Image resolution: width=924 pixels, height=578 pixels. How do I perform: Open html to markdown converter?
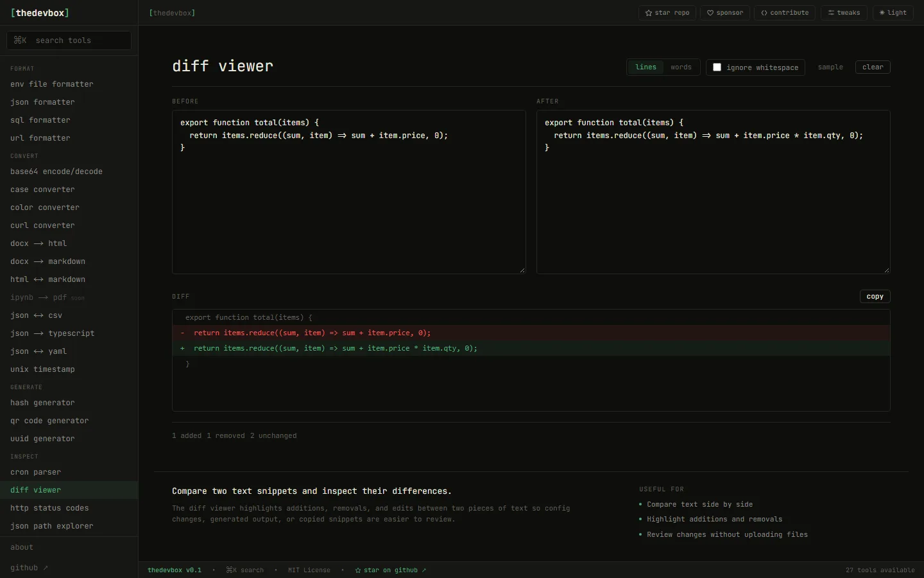(x=69, y=279)
